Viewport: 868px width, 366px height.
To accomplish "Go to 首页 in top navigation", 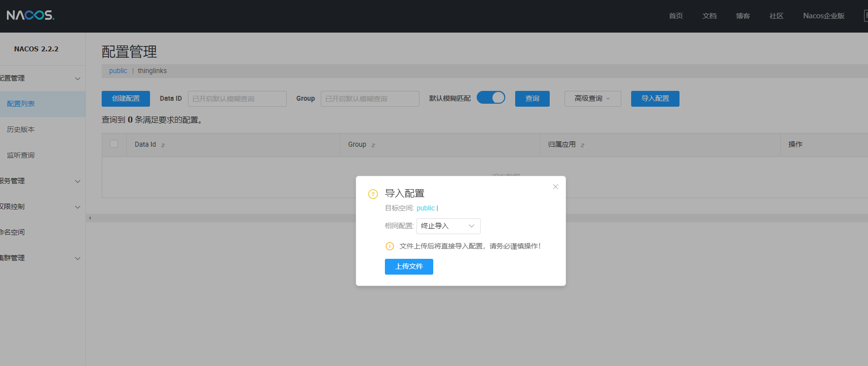I will click(x=676, y=16).
